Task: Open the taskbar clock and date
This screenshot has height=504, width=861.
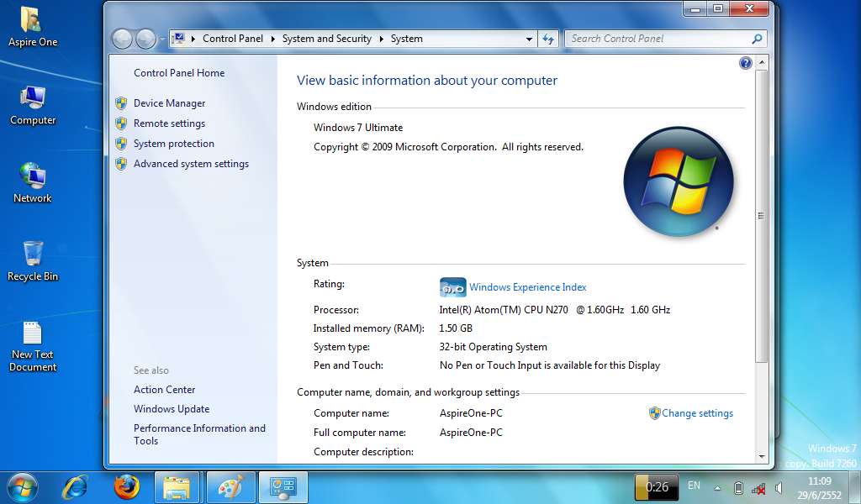Action: click(819, 488)
